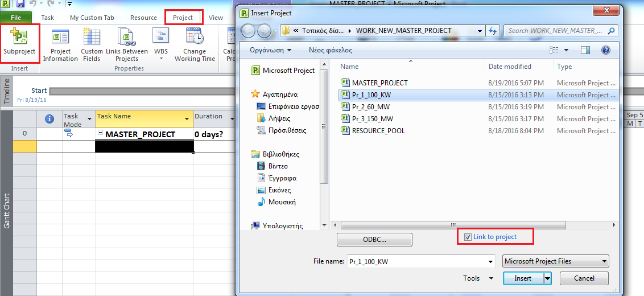Select Υπολογιστής in navigation pane
The image size is (644, 296).
277,225
